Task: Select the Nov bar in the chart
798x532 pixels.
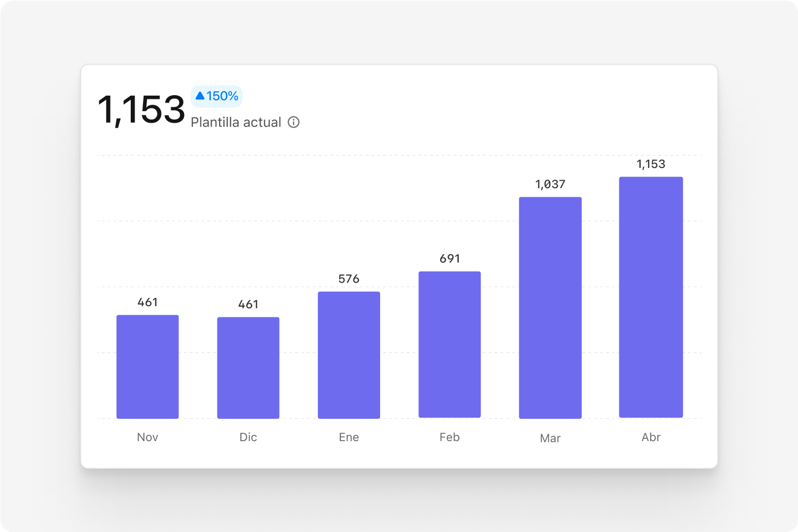Action: 147,367
